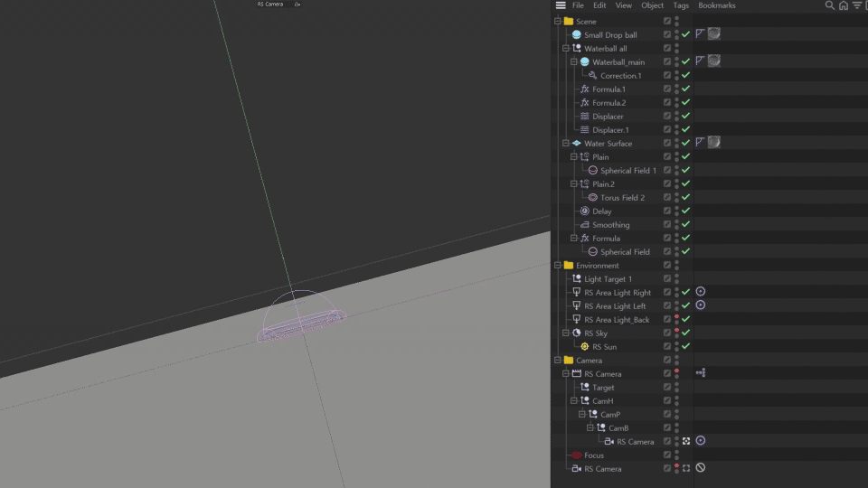
Task: Click the material tag on Small Drop ball
Action: [x=714, y=33]
